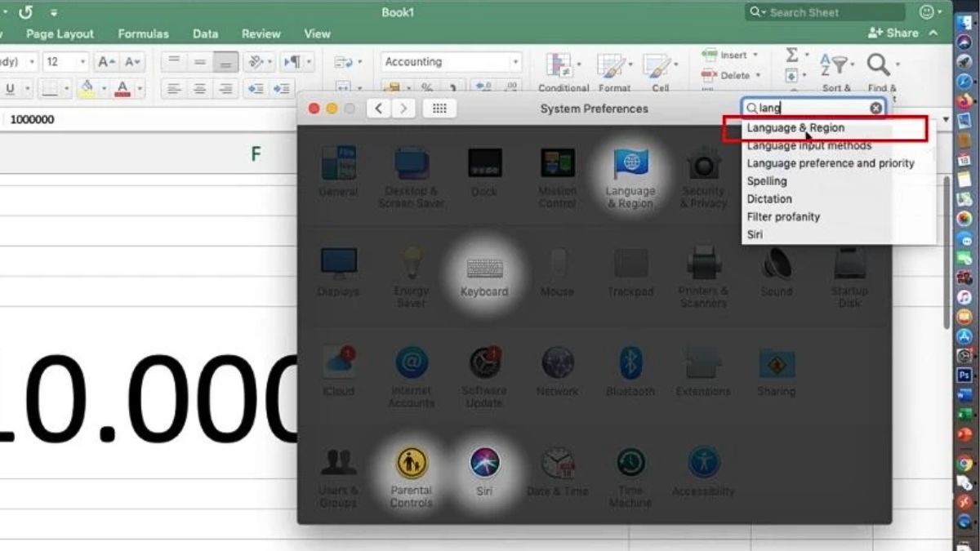The height and width of the screenshot is (551, 980).
Task: Open Security & Privacy preferences
Action: coord(703,179)
